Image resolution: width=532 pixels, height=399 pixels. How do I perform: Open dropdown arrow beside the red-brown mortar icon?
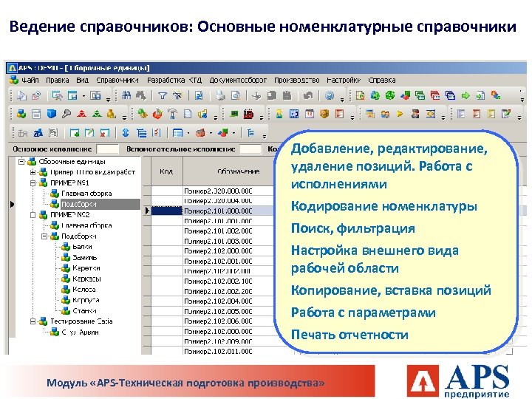click(211, 133)
